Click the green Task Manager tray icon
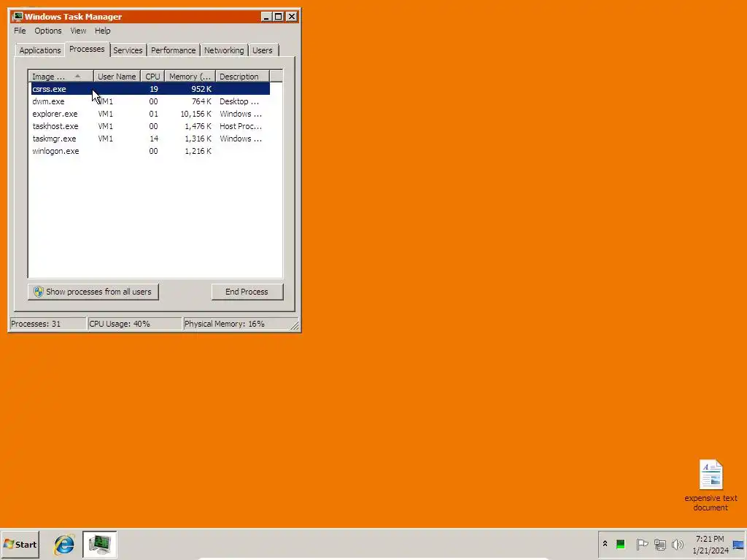 click(620, 544)
